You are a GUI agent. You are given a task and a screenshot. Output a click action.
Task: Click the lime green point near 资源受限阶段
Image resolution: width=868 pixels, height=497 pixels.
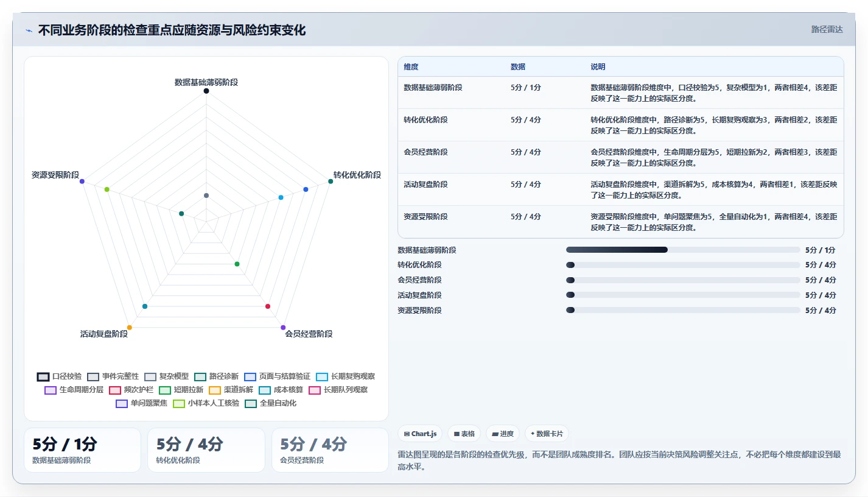tap(107, 189)
